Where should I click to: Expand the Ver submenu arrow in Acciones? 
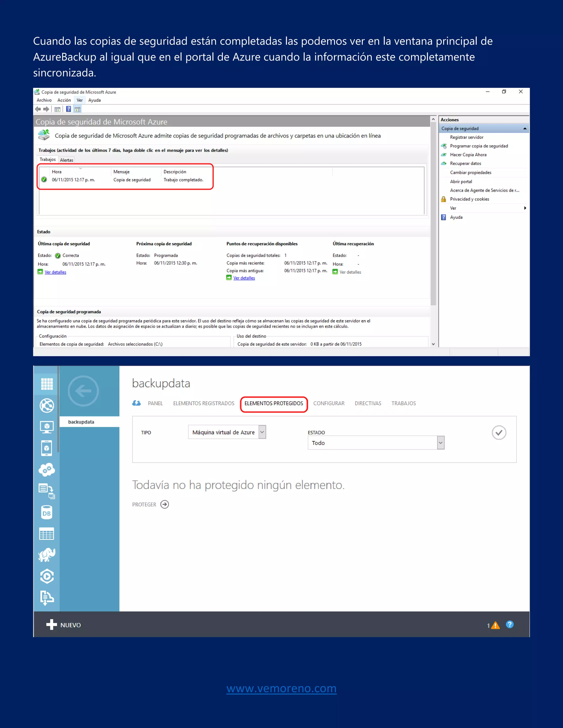525,208
